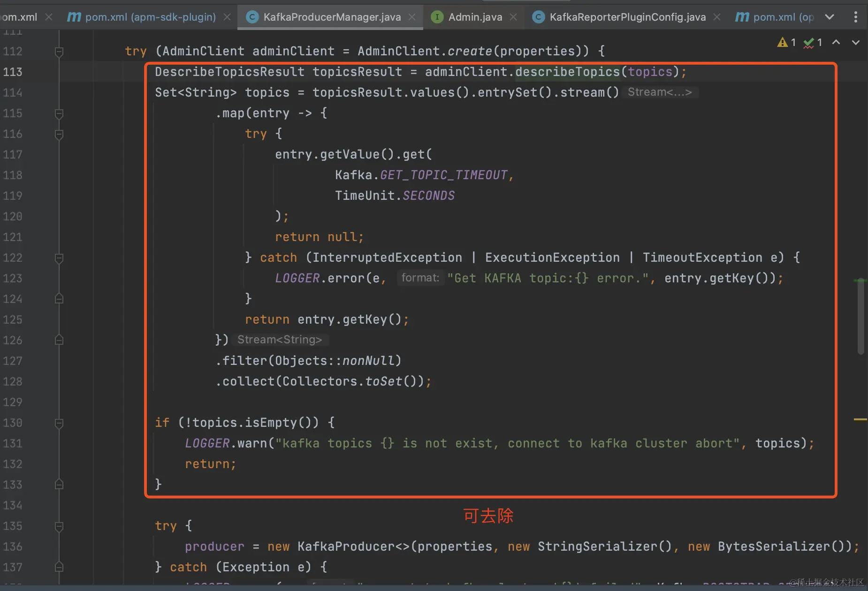Click the fold end marker at line 133
This screenshot has height=591, width=868.
pyautogui.click(x=59, y=485)
